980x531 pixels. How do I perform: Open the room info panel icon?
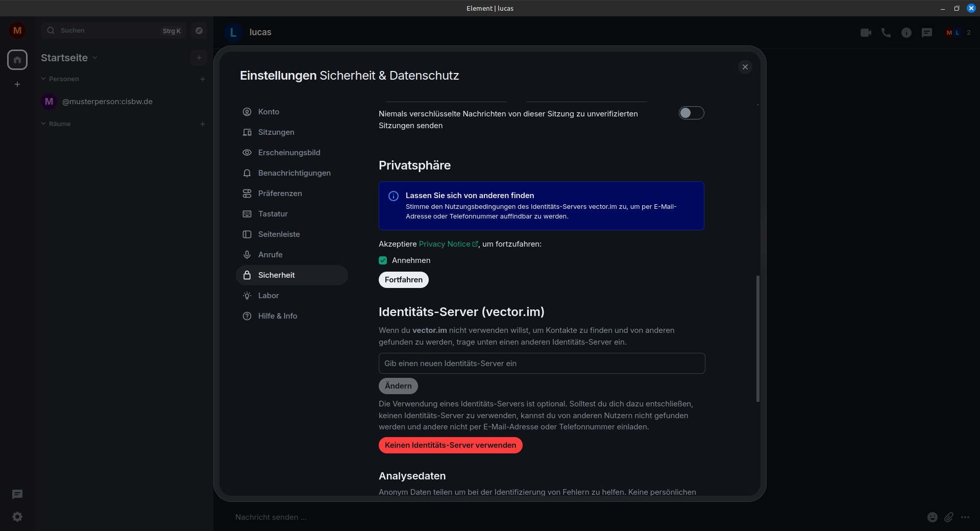(906, 33)
